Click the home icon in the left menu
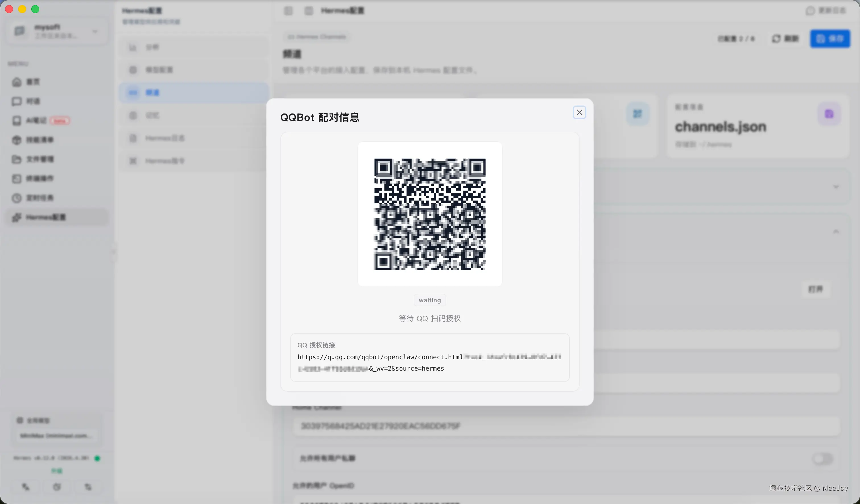This screenshot has width=860, height=504. point(17,82)
